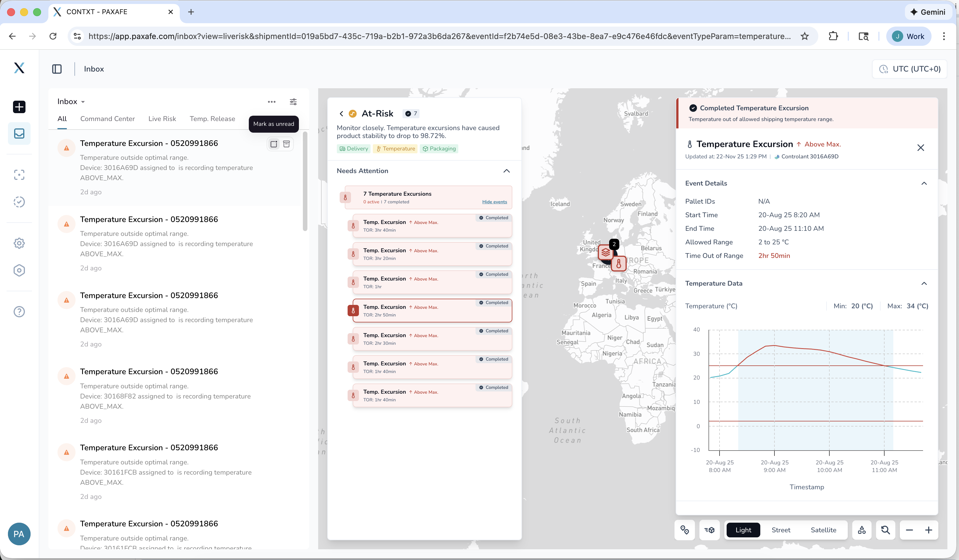This screenshot has width=959, height=560.
Task: Open the inbox filter sliders icon
Action: tap(293, 102)
